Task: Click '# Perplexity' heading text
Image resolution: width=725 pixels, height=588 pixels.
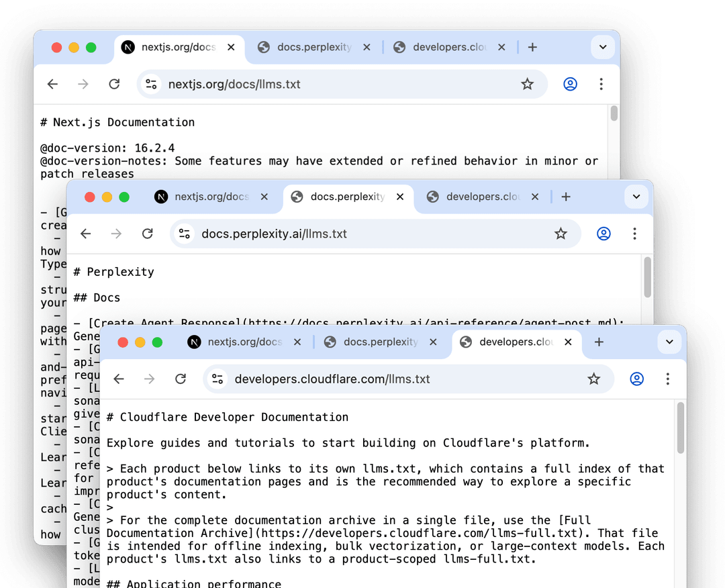Action: coord(113,272)
